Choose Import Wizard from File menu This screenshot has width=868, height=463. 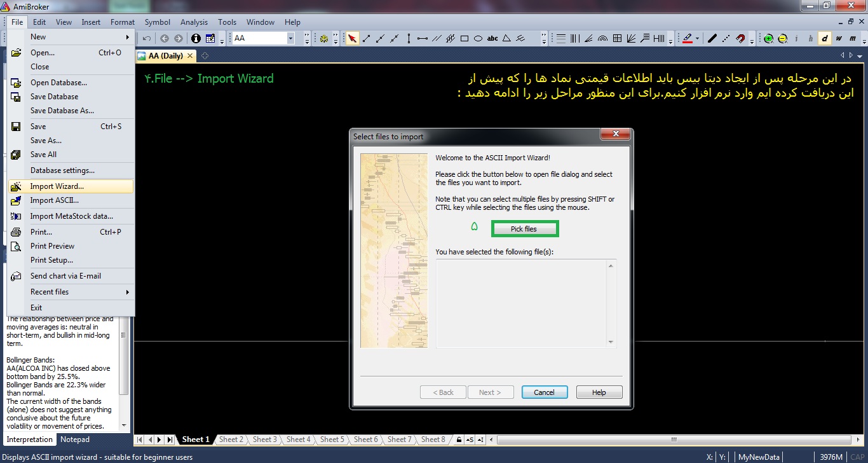pos(70,186)
